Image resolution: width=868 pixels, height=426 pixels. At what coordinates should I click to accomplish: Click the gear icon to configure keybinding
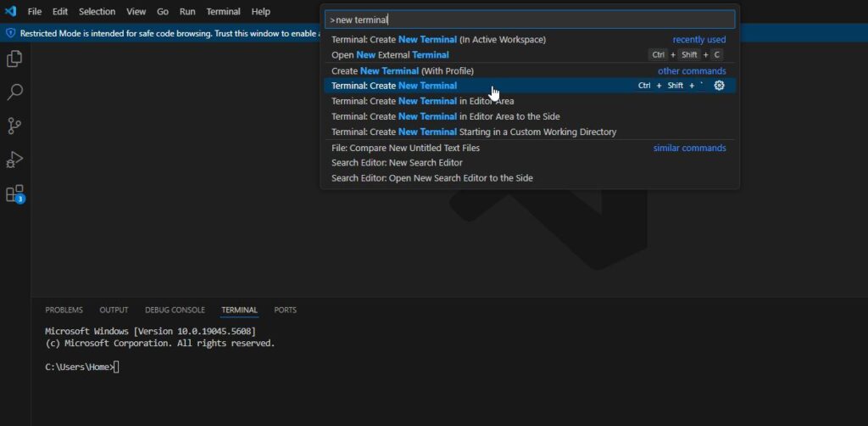point(719,86)
